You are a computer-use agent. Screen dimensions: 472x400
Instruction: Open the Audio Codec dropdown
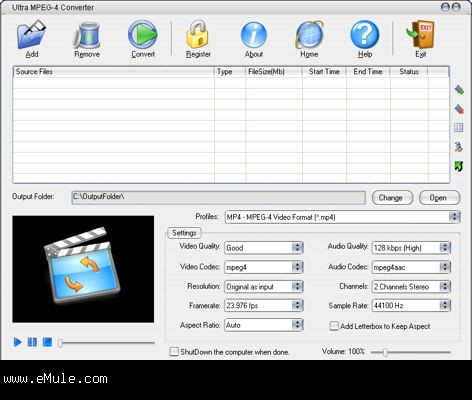[411, 267]
